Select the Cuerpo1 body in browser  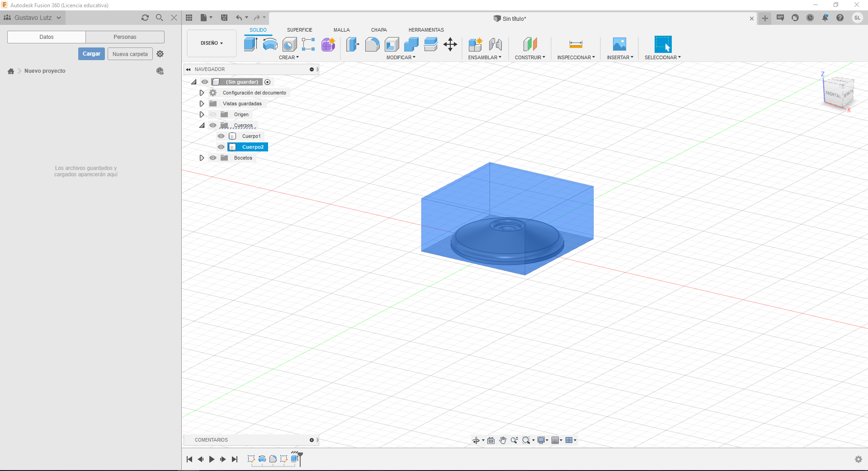coord(251,136)
